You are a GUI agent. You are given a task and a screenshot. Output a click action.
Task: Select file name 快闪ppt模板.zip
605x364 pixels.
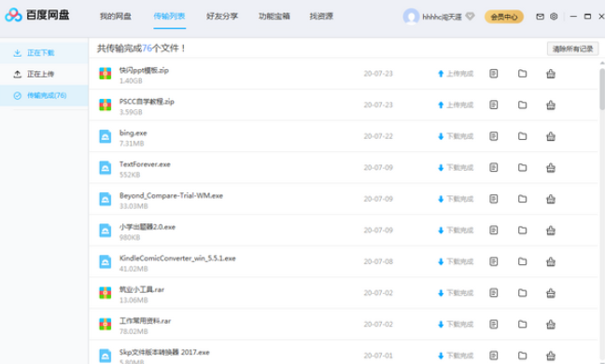tap(144, 70)
